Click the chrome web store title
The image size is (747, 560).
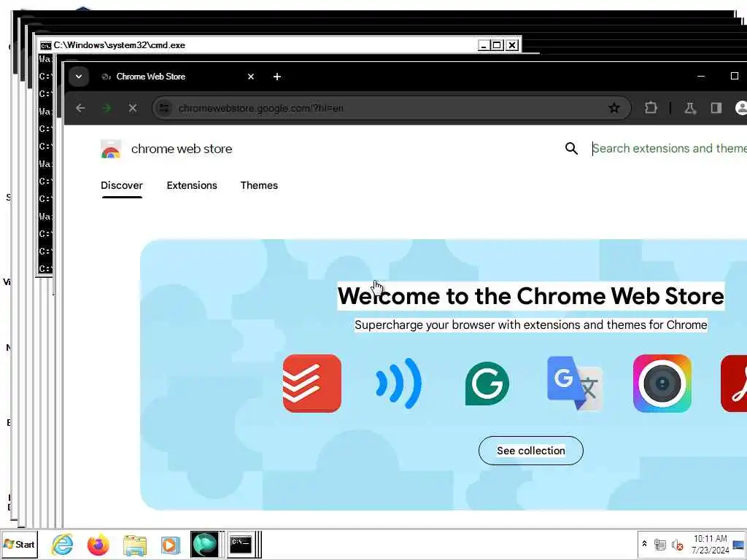[182, 149]
